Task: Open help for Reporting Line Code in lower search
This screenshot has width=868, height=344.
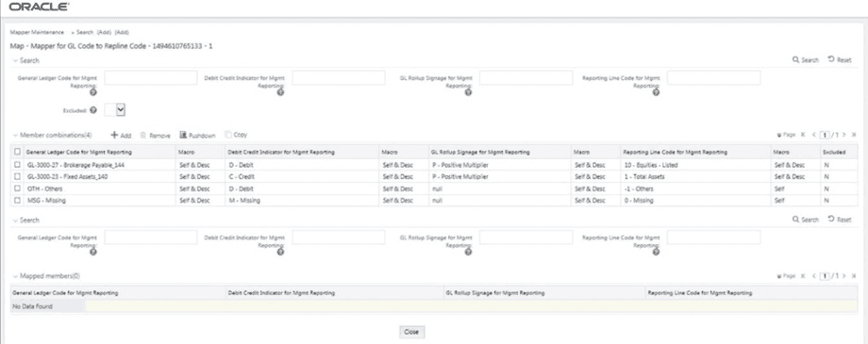Action: [656, 252]
